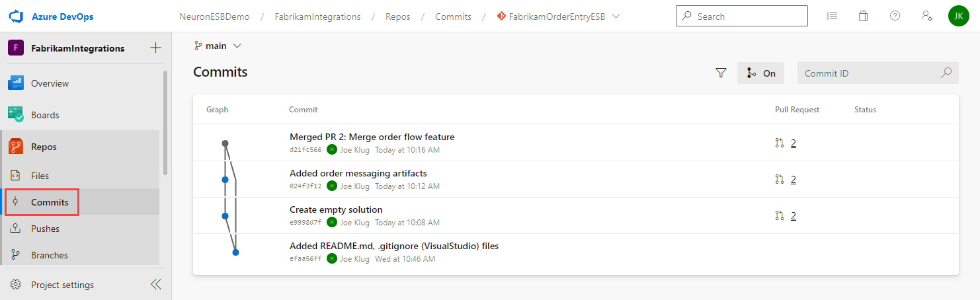Click the Commits breadcrumb link
980x300 pixels.
[453, 17]
